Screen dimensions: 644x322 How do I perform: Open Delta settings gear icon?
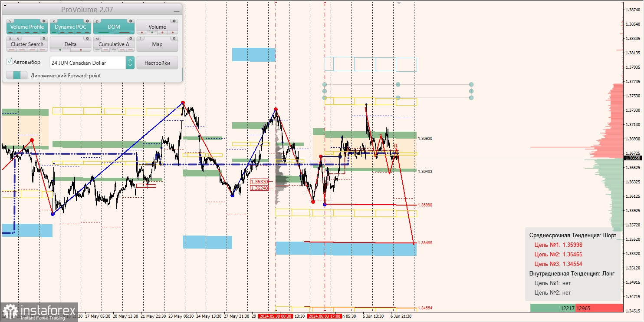[87, 38]
